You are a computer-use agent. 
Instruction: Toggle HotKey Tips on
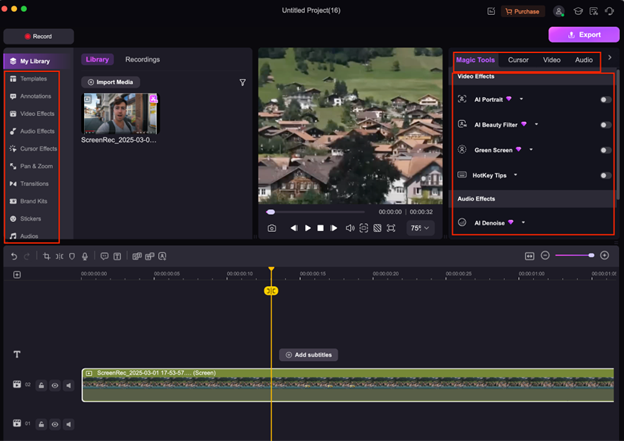[605, 175]
